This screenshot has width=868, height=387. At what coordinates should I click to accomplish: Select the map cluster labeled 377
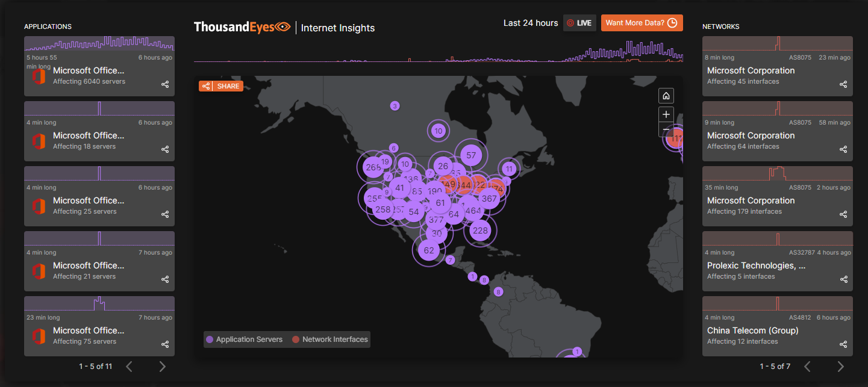tap(436, 220)
